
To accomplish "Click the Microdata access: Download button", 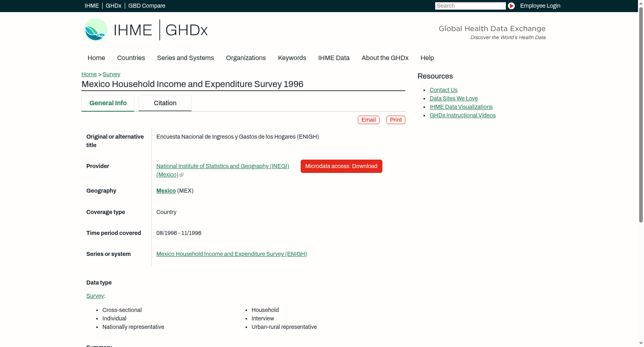I will click(341, 166).
